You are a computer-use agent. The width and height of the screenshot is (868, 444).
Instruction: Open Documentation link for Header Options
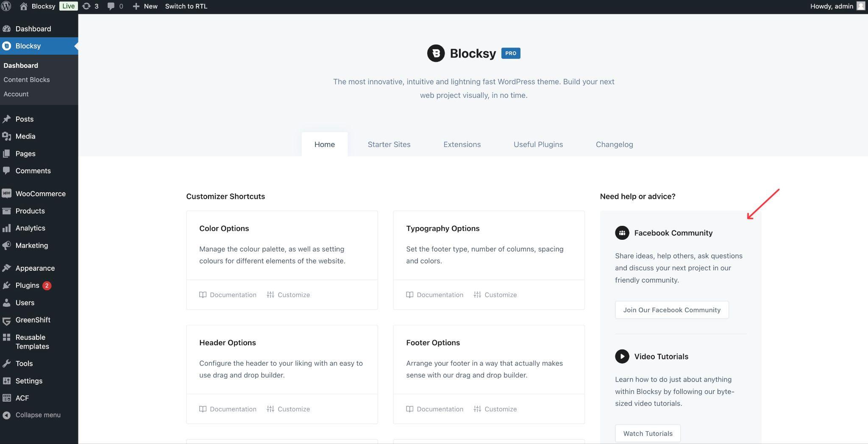[228, 409]
